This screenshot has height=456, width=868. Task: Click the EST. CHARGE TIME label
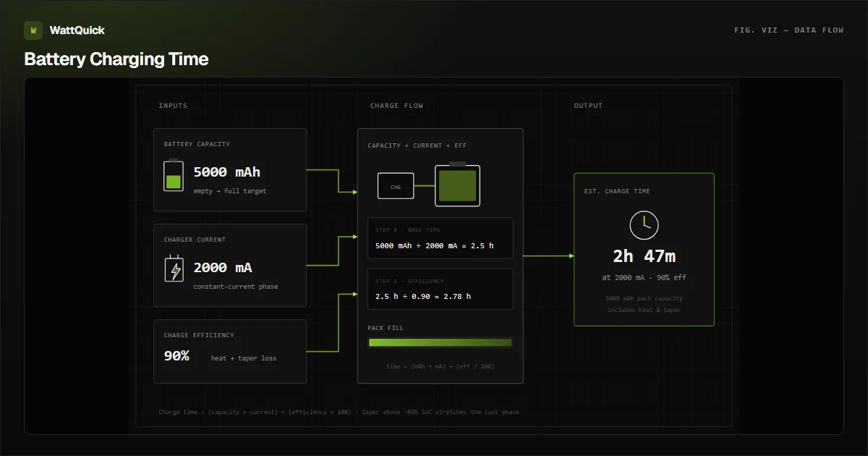(617, 191)
